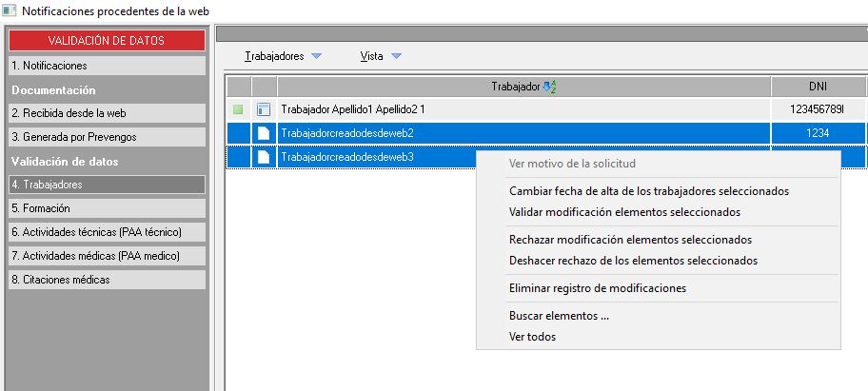Click the green status square in first row

(238, 109)
